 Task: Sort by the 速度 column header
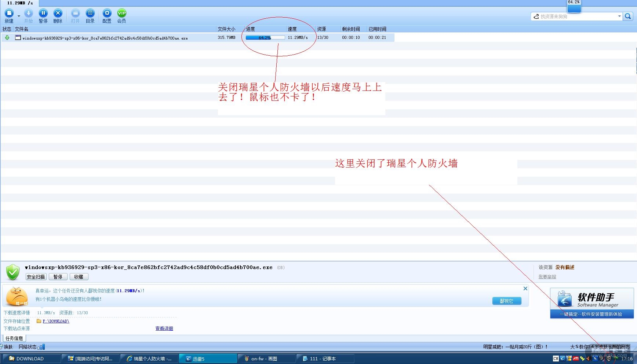pos(292,29)
